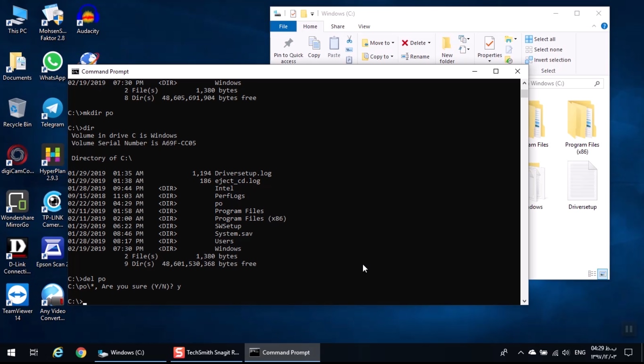Open Google Chrome from the taskbar
Viewport: 644px width, 364px height.
tap(80, 352)
